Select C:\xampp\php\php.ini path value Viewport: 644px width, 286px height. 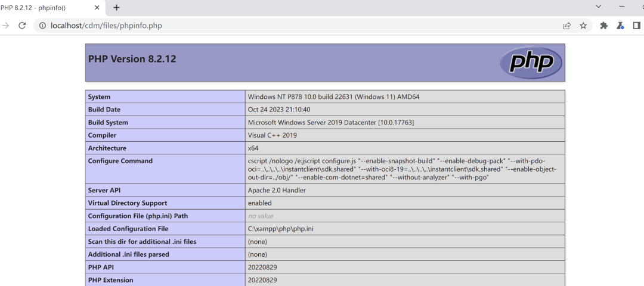tap(281, 229)
